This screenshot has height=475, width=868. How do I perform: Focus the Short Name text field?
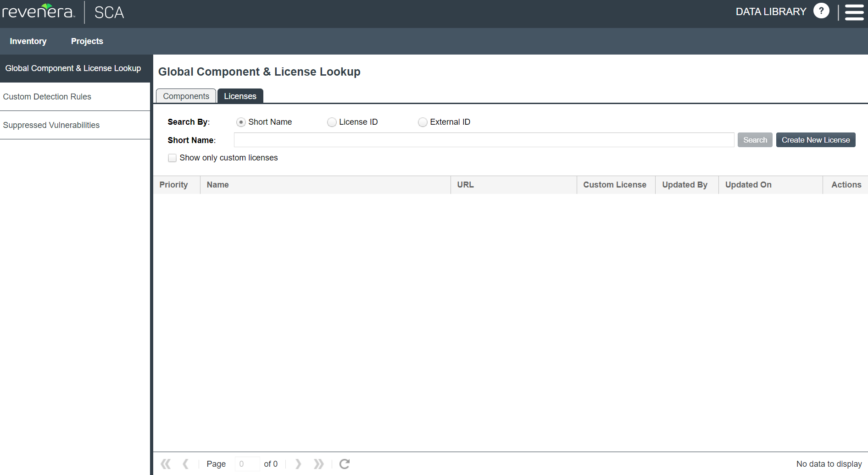[484, 140]
